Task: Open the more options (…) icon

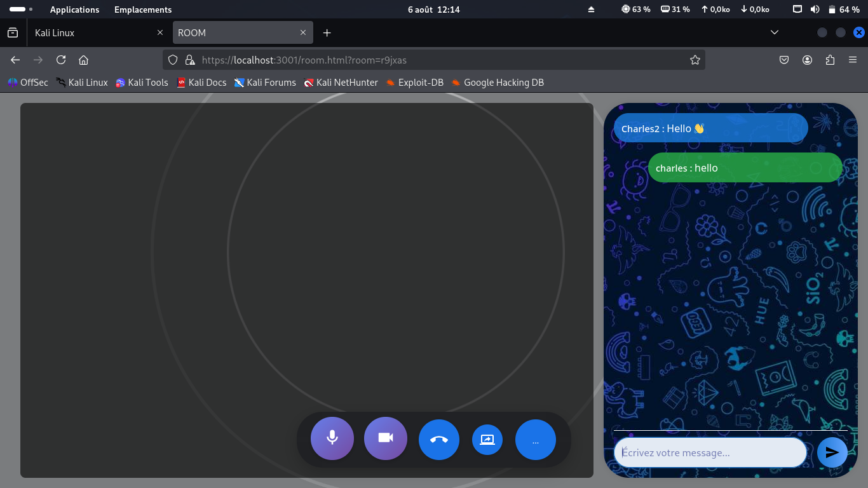Action: pyautogui.click(x=535, y=438)
